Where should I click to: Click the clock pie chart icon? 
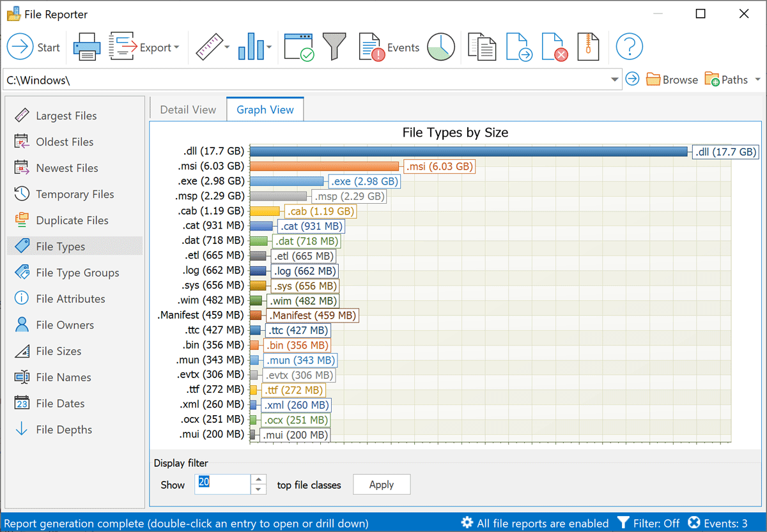pyautogui.click(x=441, y=47)
